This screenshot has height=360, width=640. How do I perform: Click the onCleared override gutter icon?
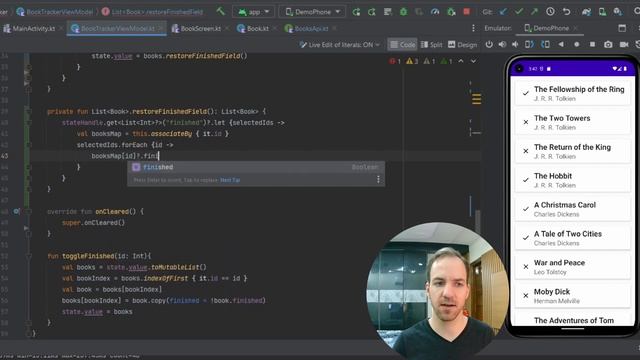tap(16, 211)
